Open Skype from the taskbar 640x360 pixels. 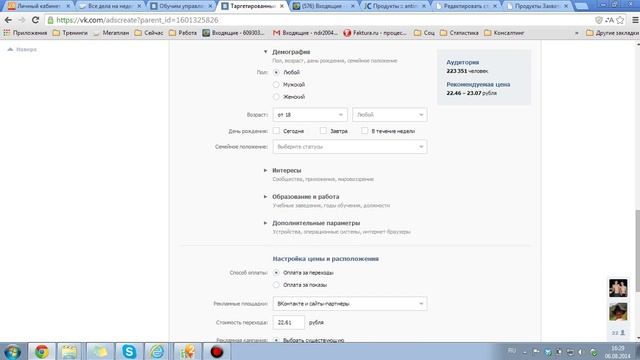pyautogui.click(x=129, y=351)
